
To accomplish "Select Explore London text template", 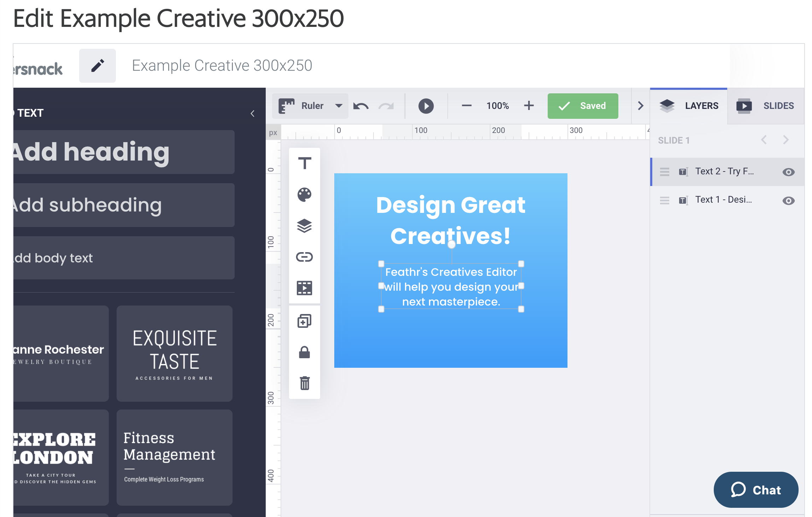I will [x=61, y=458].
